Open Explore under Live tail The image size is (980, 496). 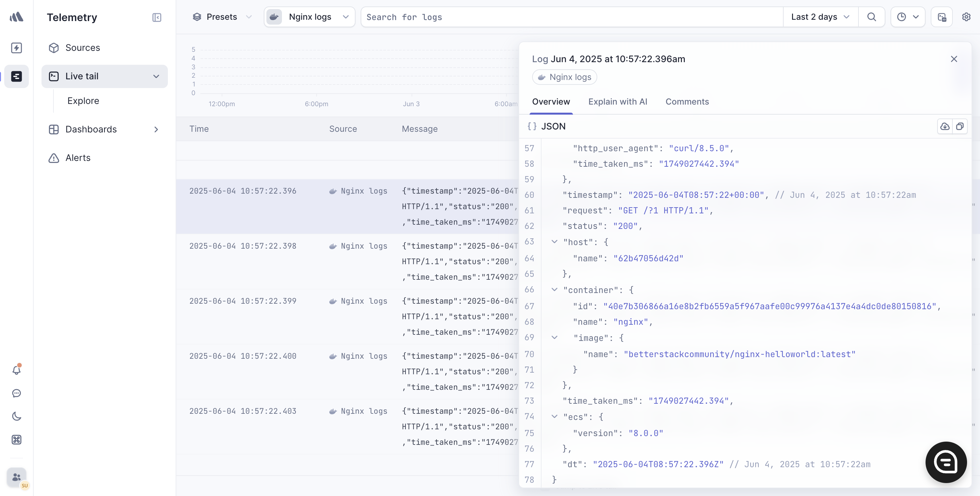83,101
